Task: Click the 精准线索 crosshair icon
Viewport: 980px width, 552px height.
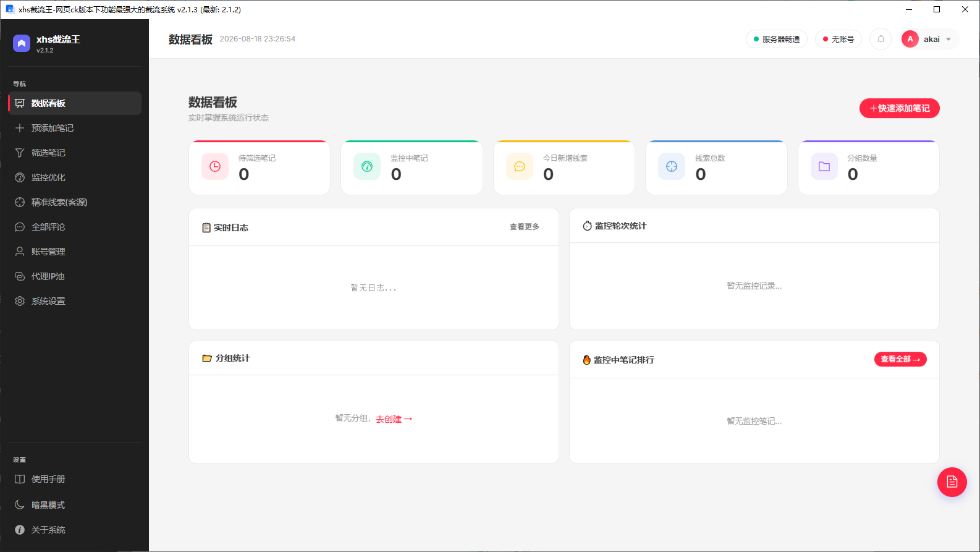Action: 20,202
